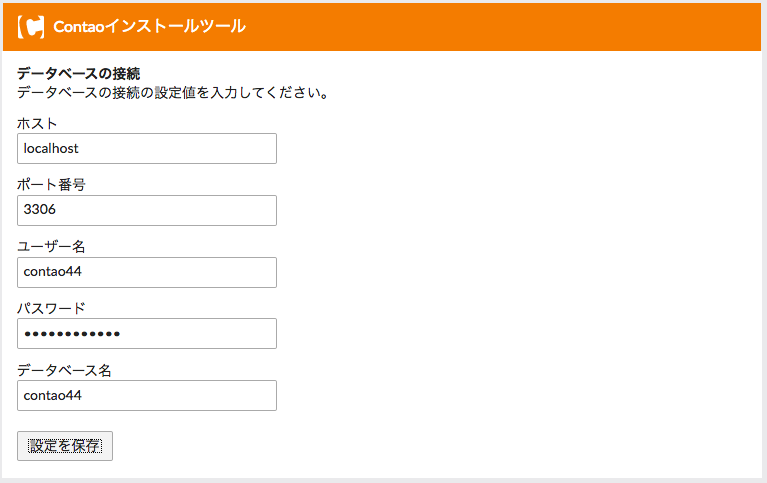Click the gray page background below the panel
The image size is (767, 483).
pos(384,481)
